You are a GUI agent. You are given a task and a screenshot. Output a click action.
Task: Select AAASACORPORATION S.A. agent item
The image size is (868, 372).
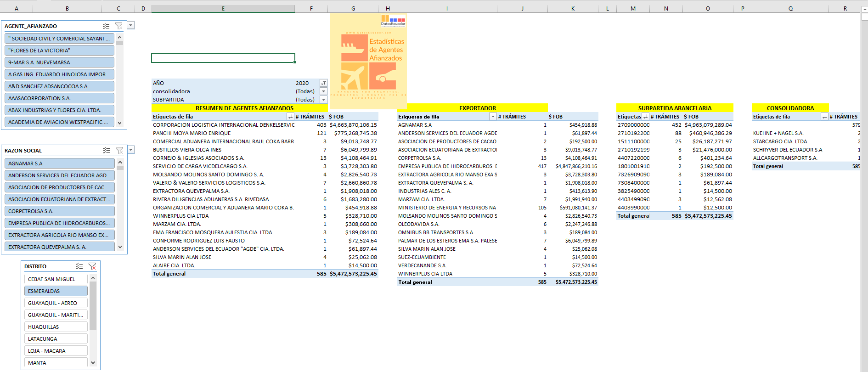pyautogui.click(x=59, y=98)
